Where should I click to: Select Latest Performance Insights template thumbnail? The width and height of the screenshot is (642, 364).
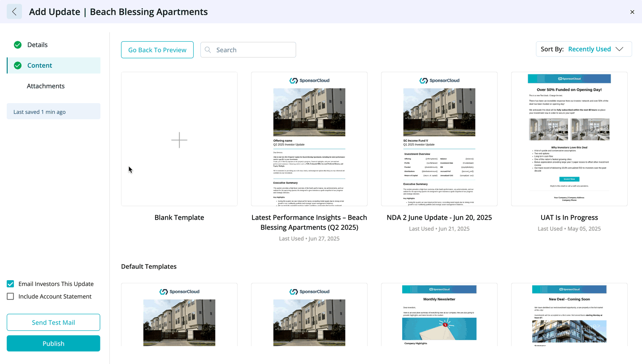[x=309, y=139]
